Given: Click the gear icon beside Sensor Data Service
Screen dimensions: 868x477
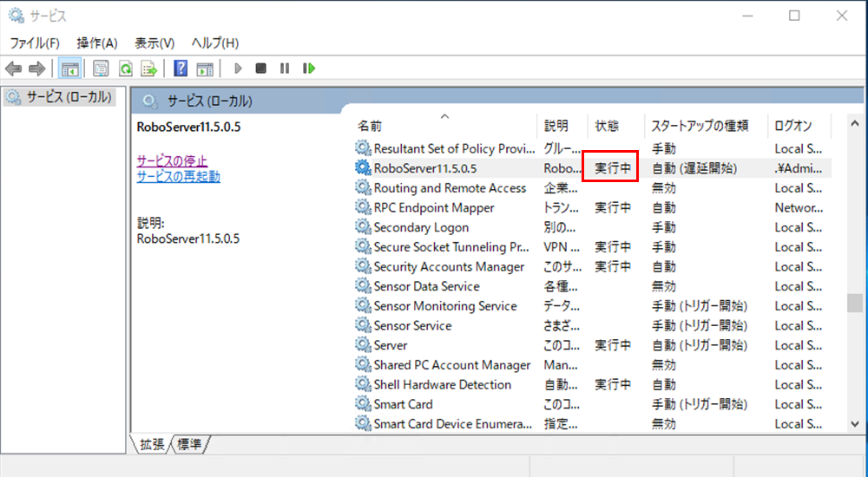Looking at the screenshot, I should click(x=363, y=285).
